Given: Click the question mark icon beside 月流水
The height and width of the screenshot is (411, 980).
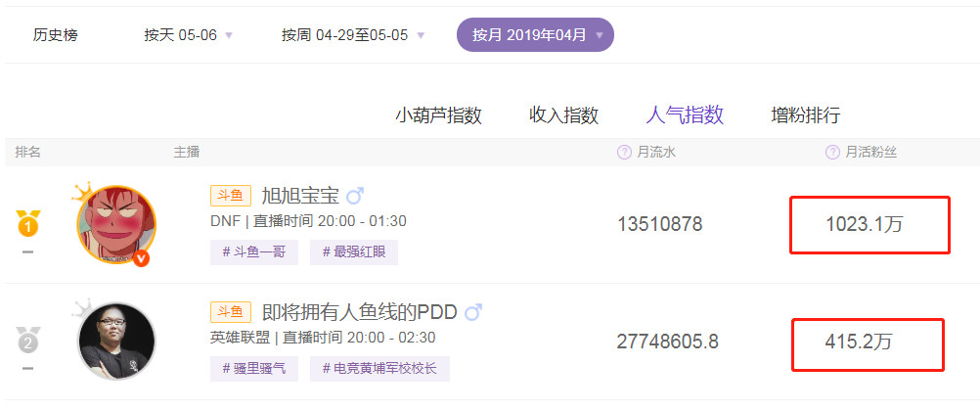Looking at the screenshot, I should (x=624, y=152).
